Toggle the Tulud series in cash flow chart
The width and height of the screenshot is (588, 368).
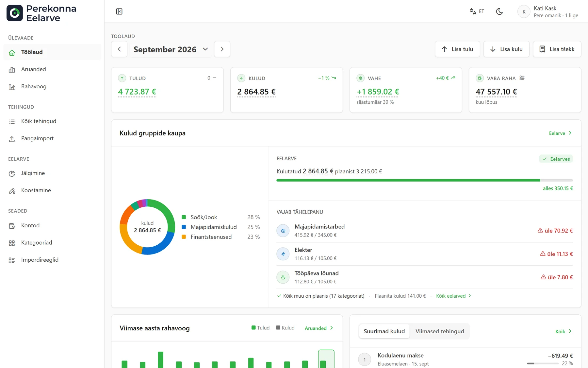point(260,328)
